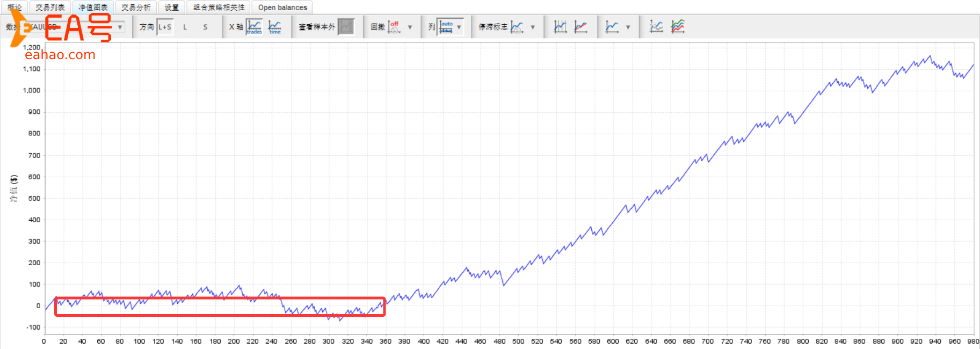Viewport: 980px width, 349px height.
Task: Switch X axis to time mode
Action: point(274,27)
